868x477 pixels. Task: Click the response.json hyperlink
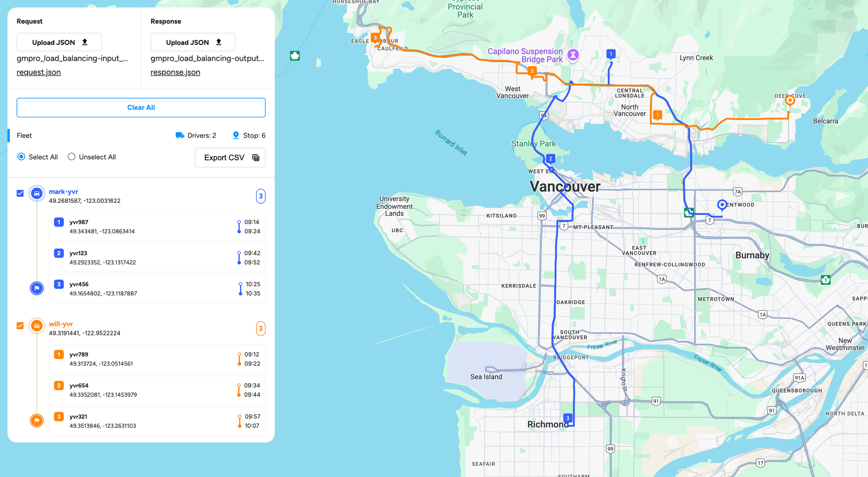(x=175, y=72)
